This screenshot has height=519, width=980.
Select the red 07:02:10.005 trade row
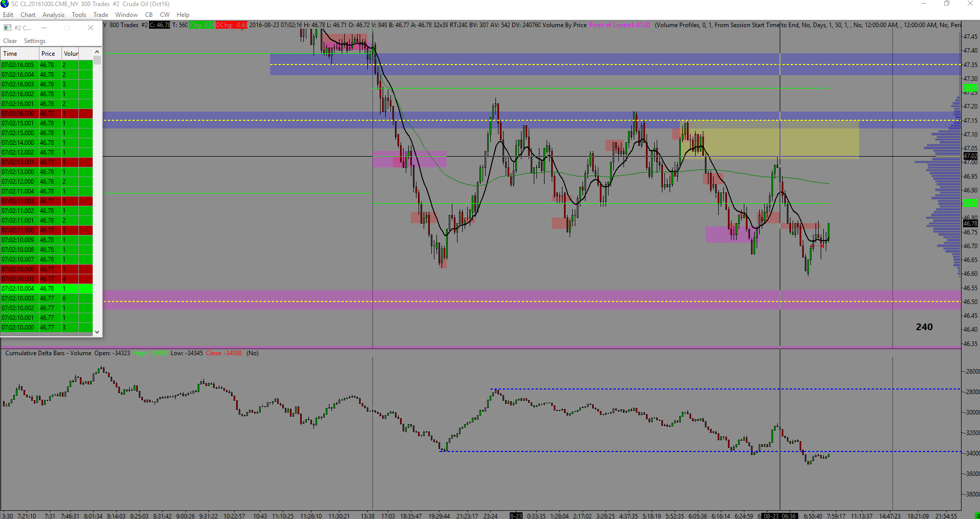pyautogui.click(x=47, y=279)
